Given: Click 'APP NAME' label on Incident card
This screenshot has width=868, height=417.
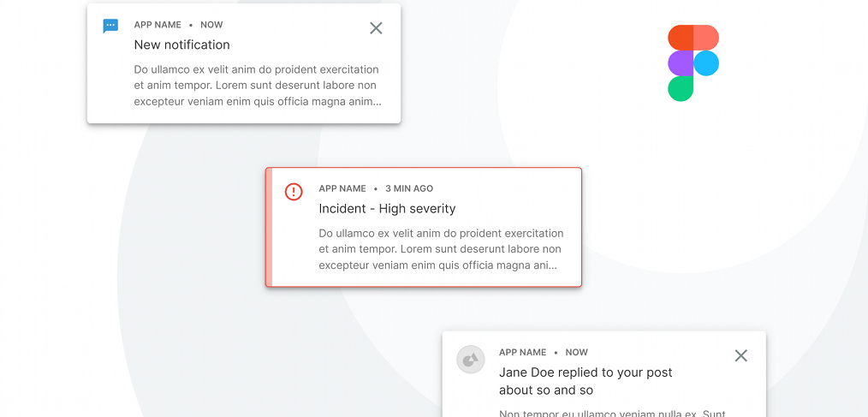Looking at the screenshot, I should pyautogui.click(x=342, y=189).
